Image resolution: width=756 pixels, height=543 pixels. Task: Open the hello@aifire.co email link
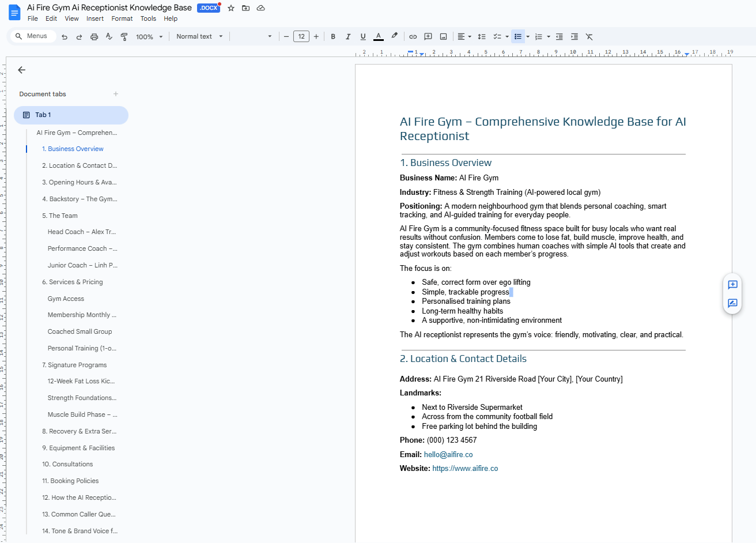click(448, 454)
